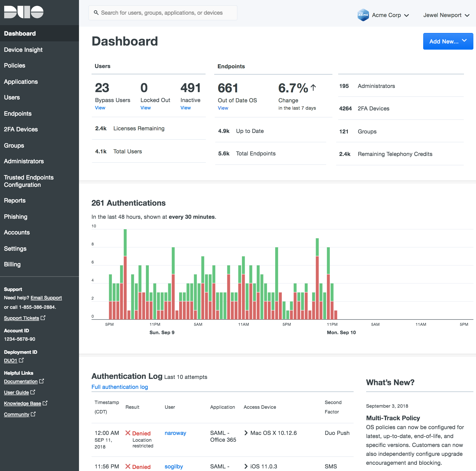
Task: Click the User Guide external link icon
Action: coord(33,392)
